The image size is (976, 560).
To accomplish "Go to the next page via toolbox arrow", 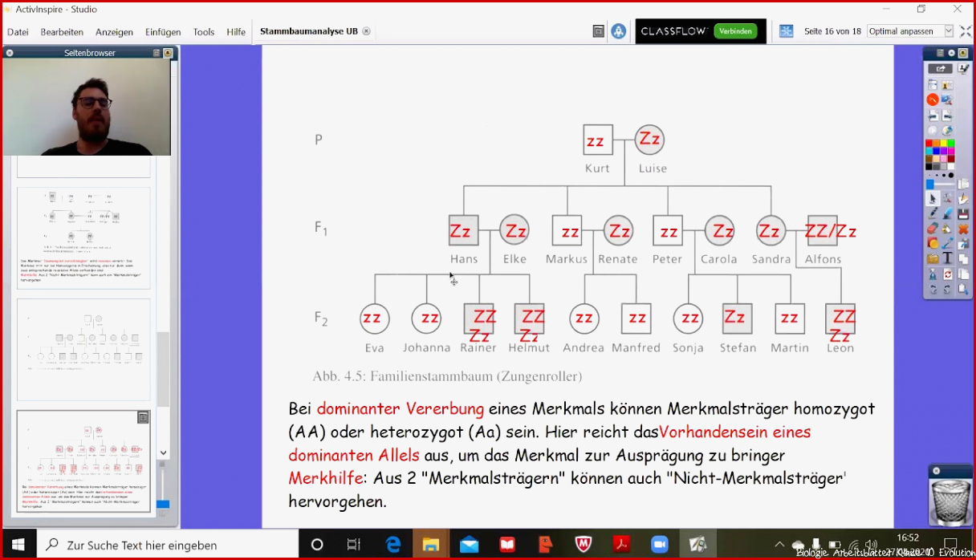I will click(947, 115).
